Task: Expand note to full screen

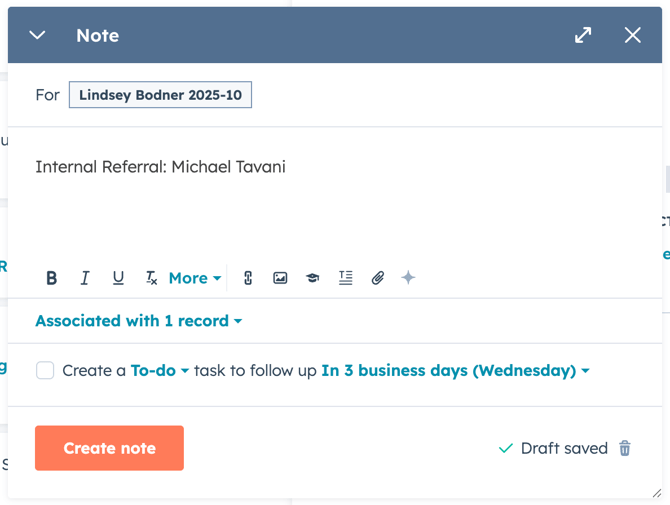Action: tap(583, 35)
